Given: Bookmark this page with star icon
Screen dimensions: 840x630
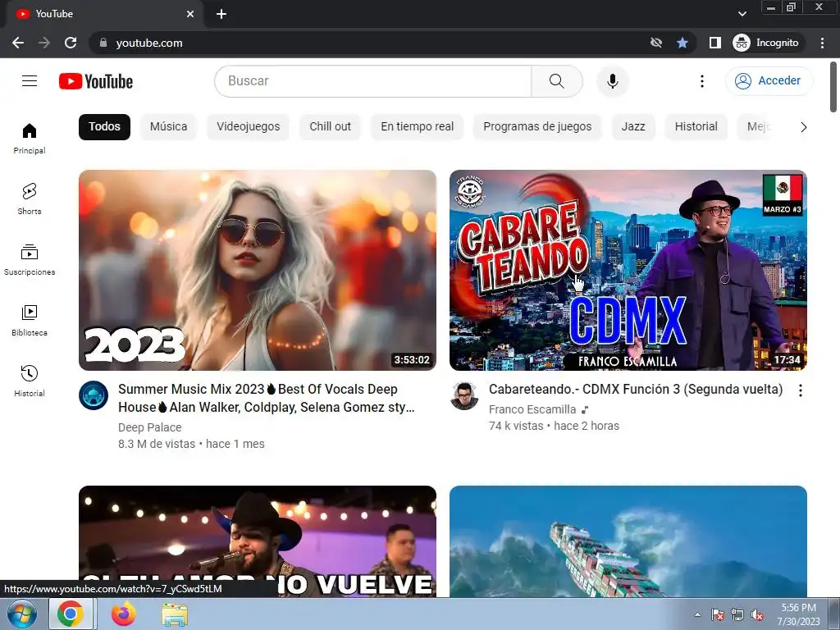Looking at the screenshot, I should click(x=682, y=43).
